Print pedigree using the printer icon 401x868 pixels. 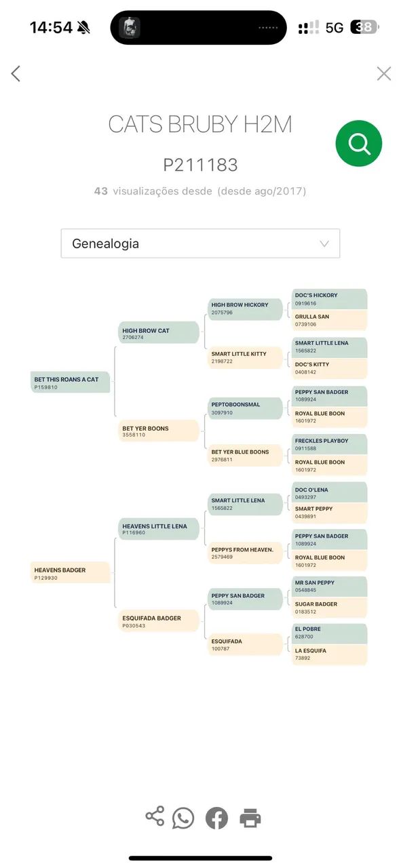click(250, 818)
